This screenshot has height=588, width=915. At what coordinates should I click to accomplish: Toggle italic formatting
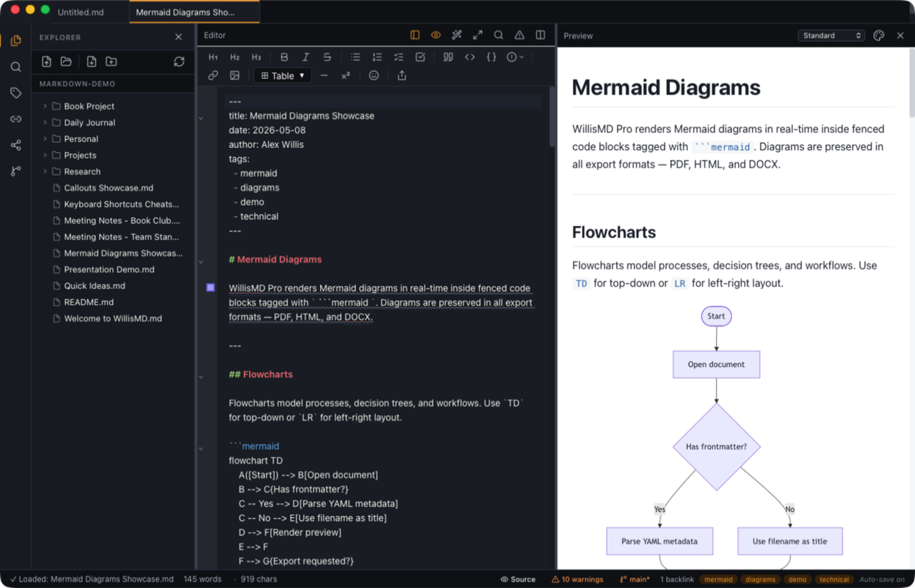click(306, 57)
